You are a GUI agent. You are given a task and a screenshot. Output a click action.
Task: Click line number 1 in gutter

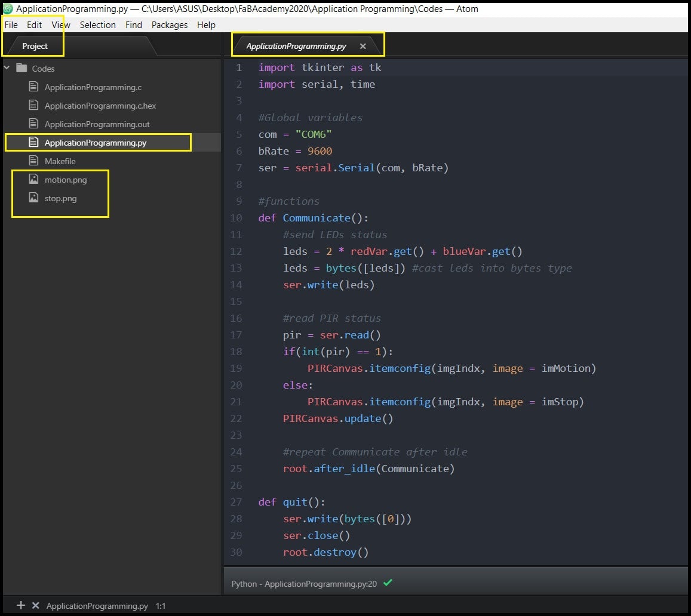(x=239, y=67)
